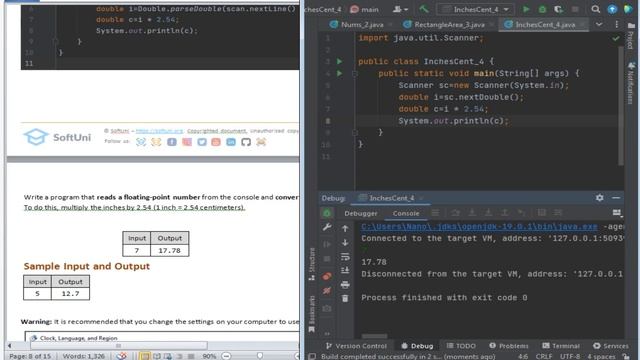
Task: Toggle Soft-Wrap in console
Action: tap(345, 257)
